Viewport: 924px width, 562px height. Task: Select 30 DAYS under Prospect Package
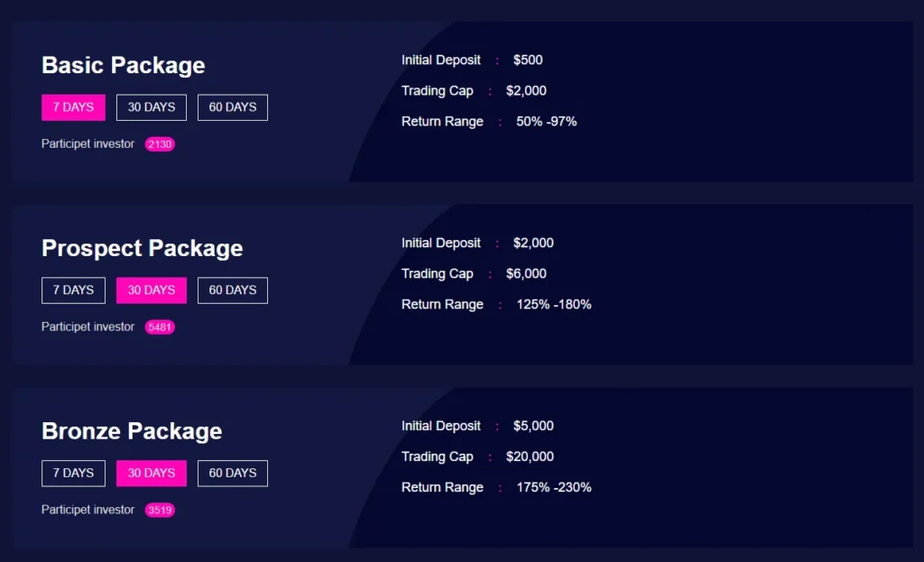point(152,290)
